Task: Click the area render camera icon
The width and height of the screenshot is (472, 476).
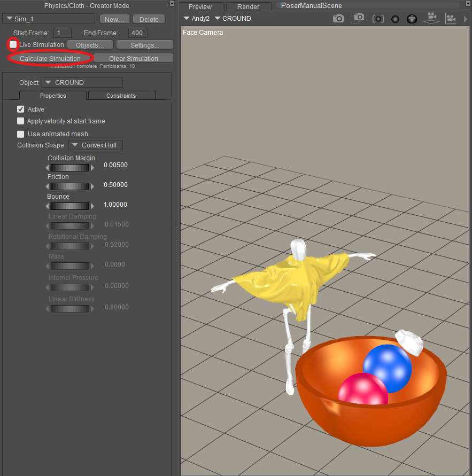Action: (x=358, y=19)
